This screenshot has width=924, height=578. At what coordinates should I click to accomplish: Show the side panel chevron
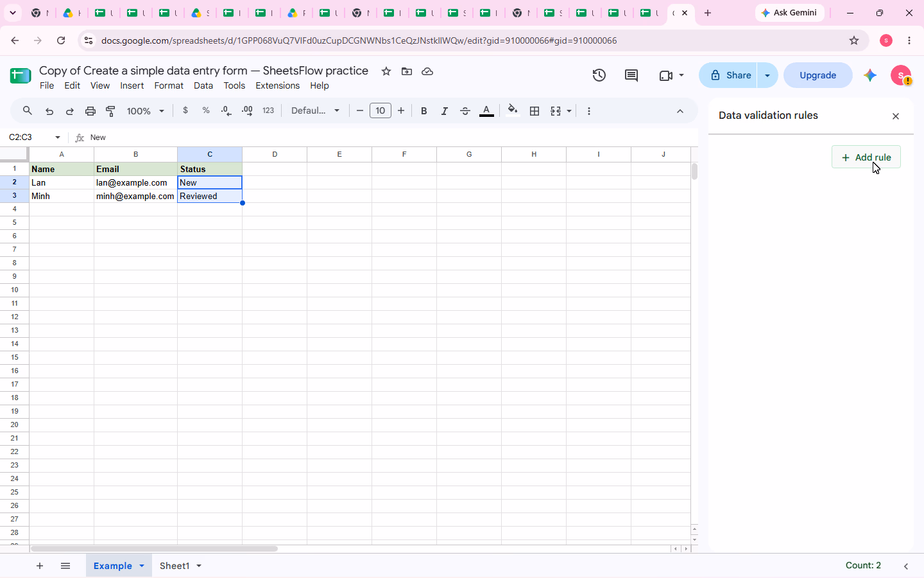(906, 566)
